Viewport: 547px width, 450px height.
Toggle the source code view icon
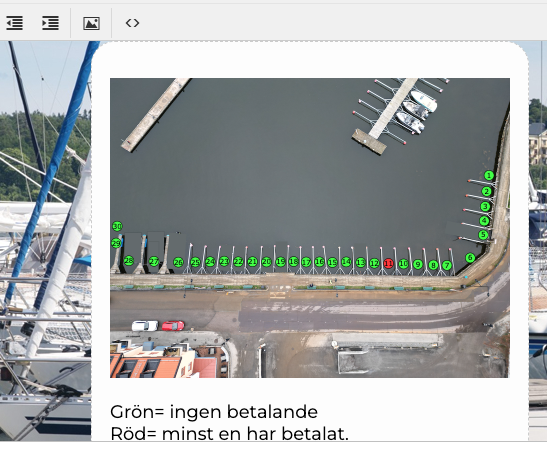coord(132,23)
